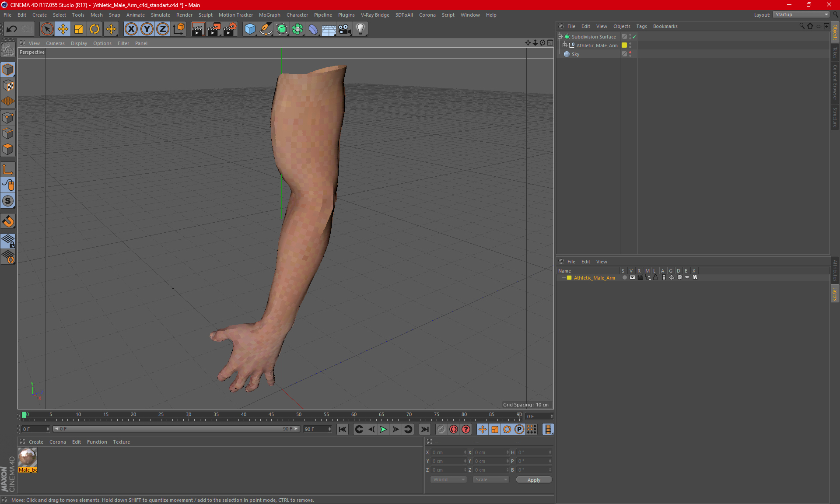
Task: Toggle Athletic_Male_Arm layer Solo
Action: (x=624, y=278)
